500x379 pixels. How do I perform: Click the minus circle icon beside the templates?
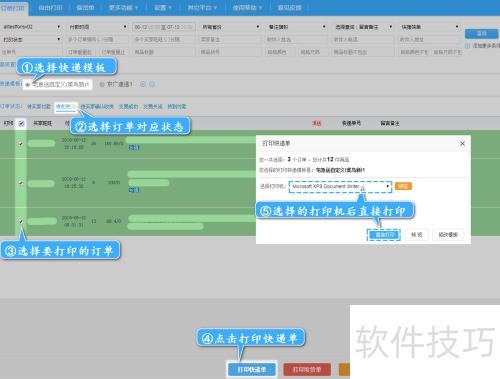click(152, 84)
